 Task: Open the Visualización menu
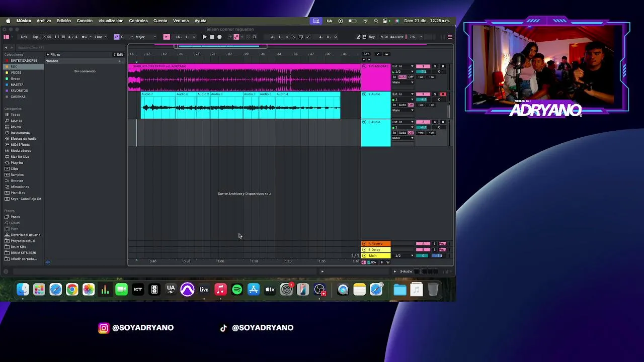click(x=111, y=21)
